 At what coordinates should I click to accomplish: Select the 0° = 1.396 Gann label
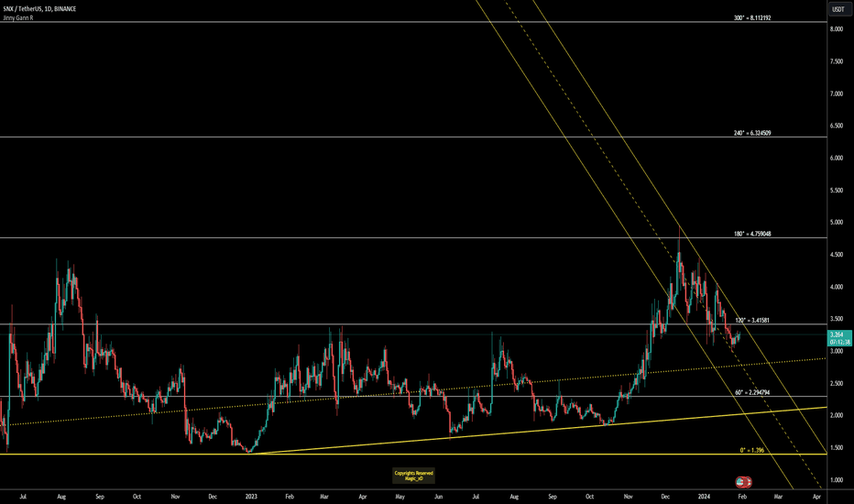751,451
